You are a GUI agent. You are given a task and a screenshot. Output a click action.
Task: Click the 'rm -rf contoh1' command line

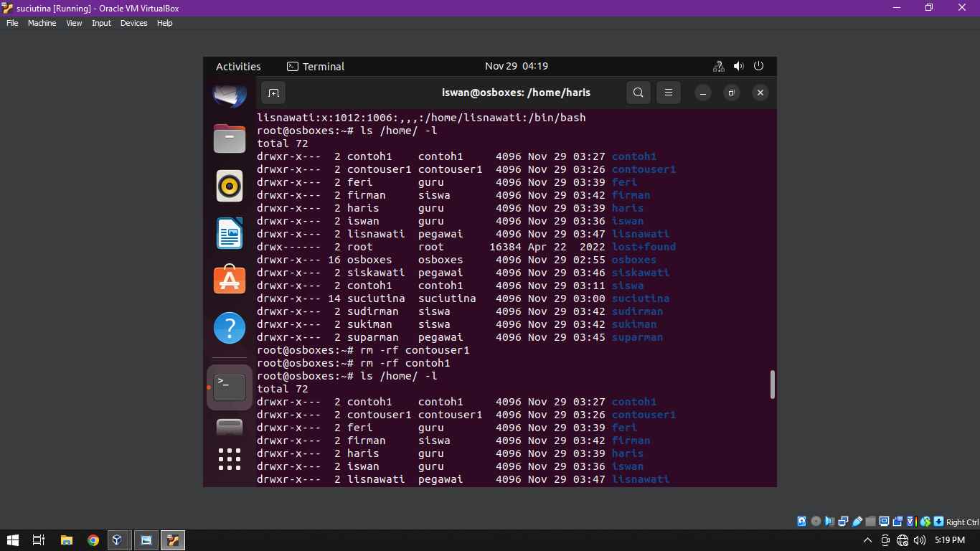coord(353,363)
